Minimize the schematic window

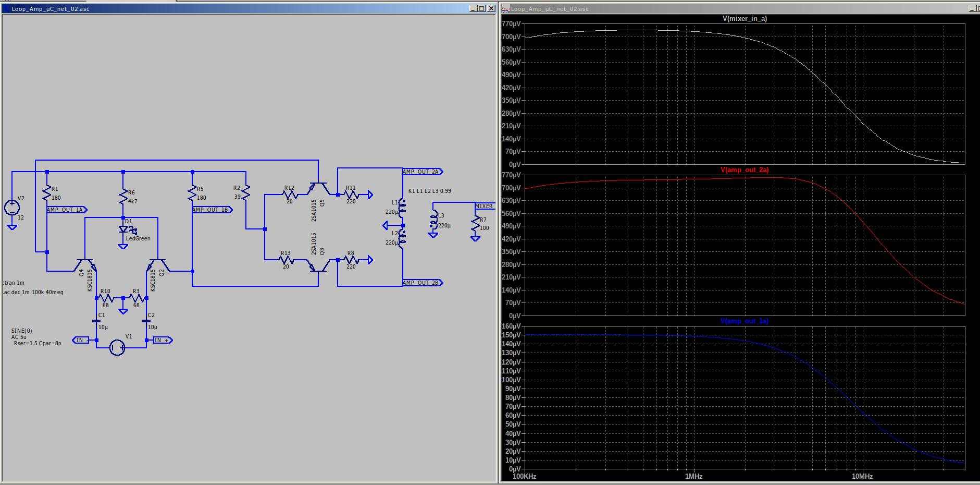473,8
